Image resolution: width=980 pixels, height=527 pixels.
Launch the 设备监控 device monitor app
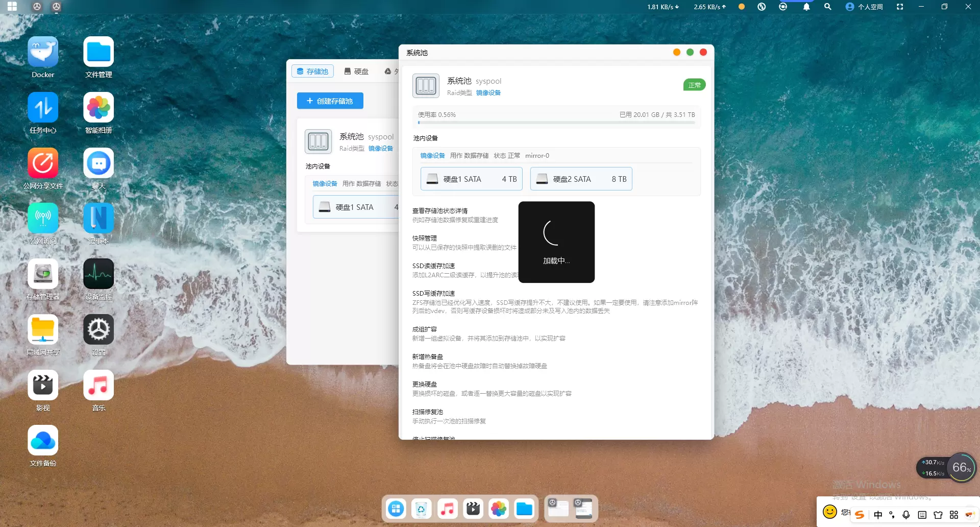(x=99, y=274)
